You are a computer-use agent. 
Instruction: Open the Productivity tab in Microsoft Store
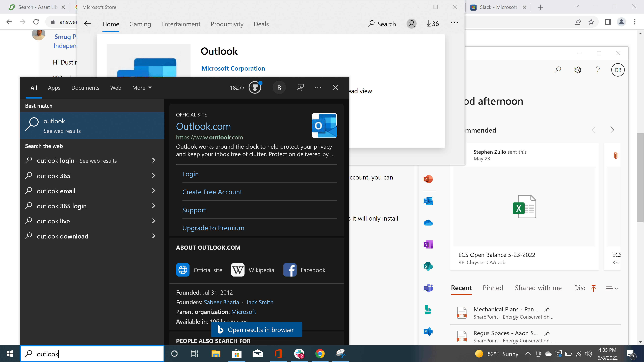tap(227, 24)
